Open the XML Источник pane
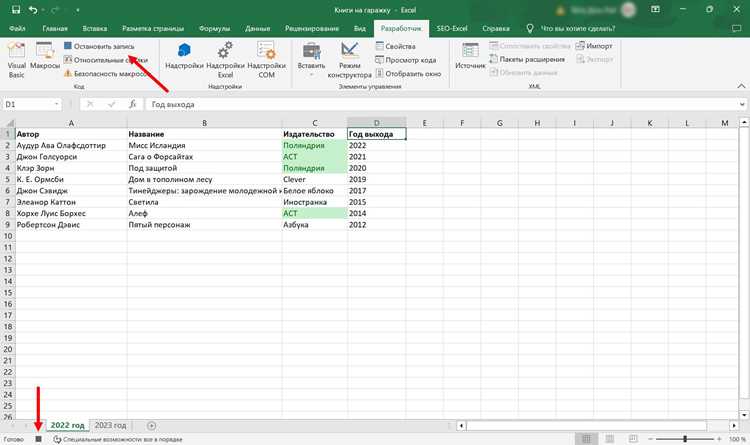The width and height of the screenshot is (750, 445). [x=470, y=56]
